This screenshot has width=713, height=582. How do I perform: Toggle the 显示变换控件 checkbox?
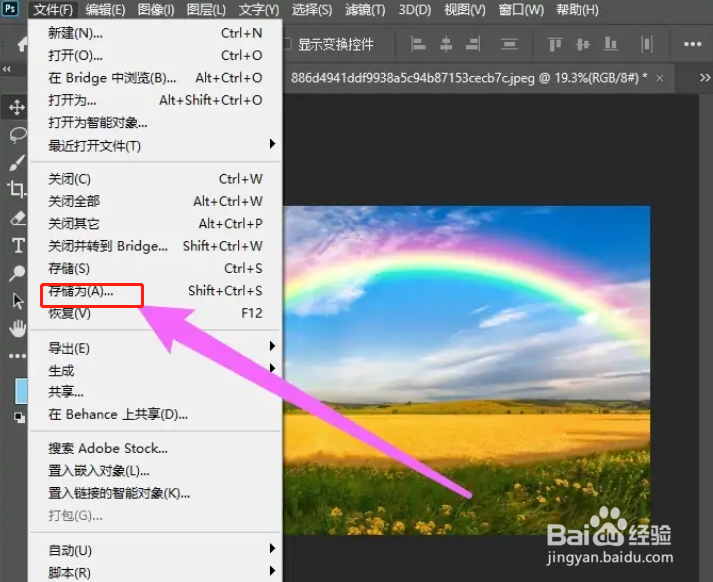tap(287, 44)
